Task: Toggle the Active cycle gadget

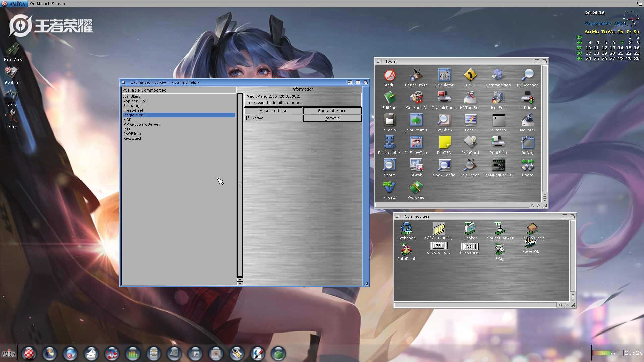Action: click(273, 118)
